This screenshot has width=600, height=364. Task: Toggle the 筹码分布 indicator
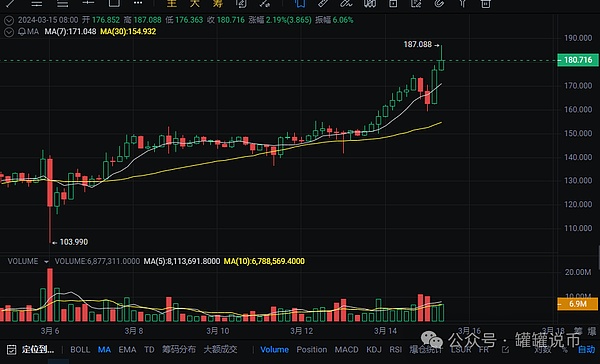(178, 349)
